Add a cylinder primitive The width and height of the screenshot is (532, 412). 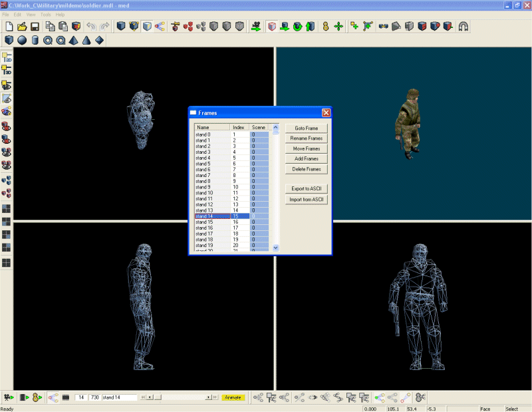35,41
